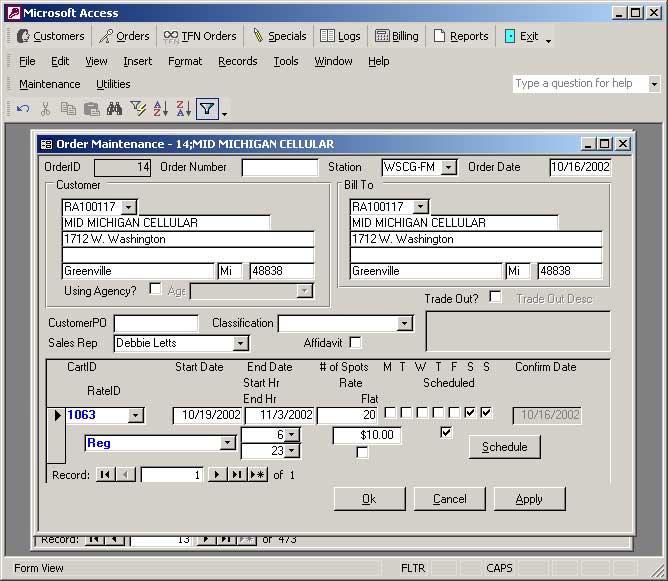Screen dimensions: 668x581
Task: Click the Order Number input field
Action: (280, 167)
